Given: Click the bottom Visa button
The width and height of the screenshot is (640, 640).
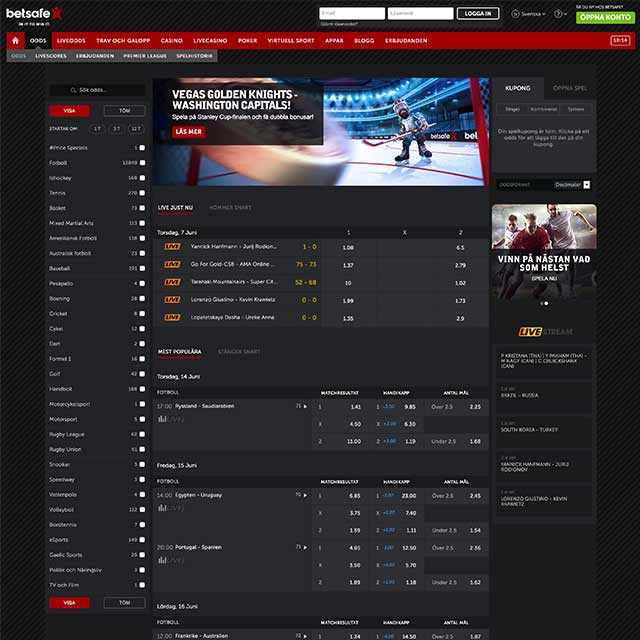Looking at the screenshot, I should click(x=69, y=603).
